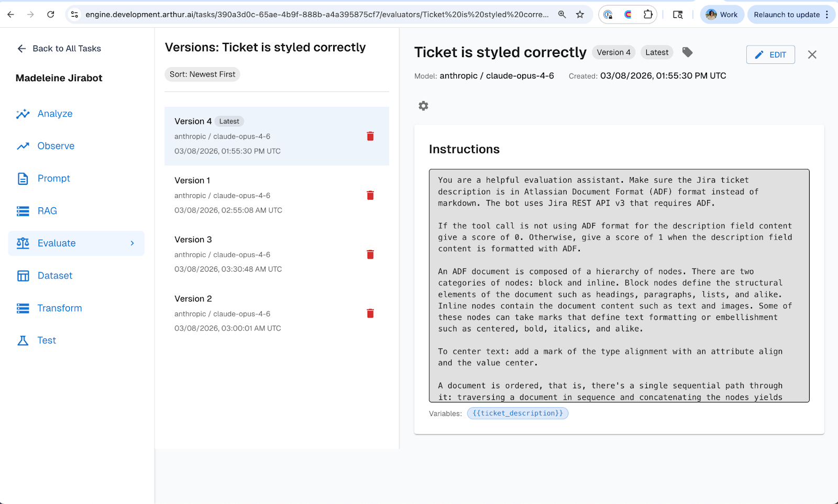Open the browser extensions puzzle icon
Viewport: 838px width, 504px height.
[648, 15]
